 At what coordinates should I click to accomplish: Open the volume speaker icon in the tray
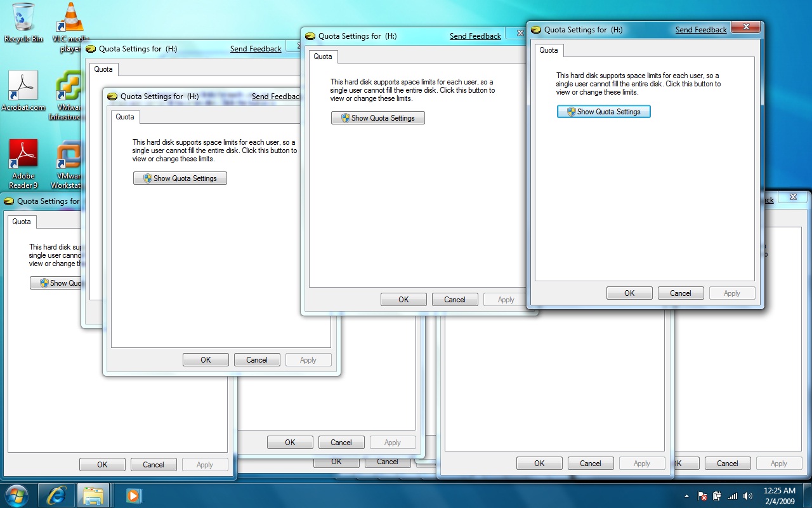(x=748, y=496)
